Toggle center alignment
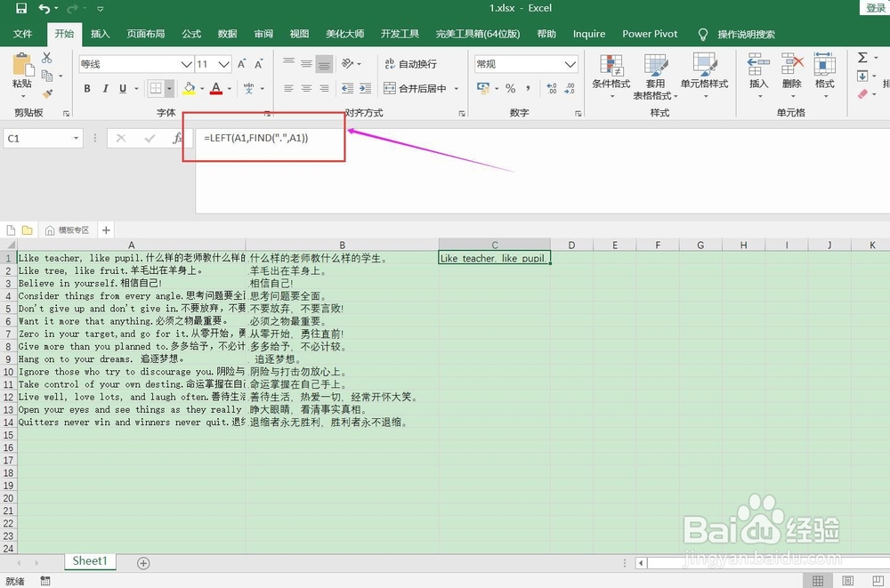The width and height of the screenshot is (890, 588). 305,88
